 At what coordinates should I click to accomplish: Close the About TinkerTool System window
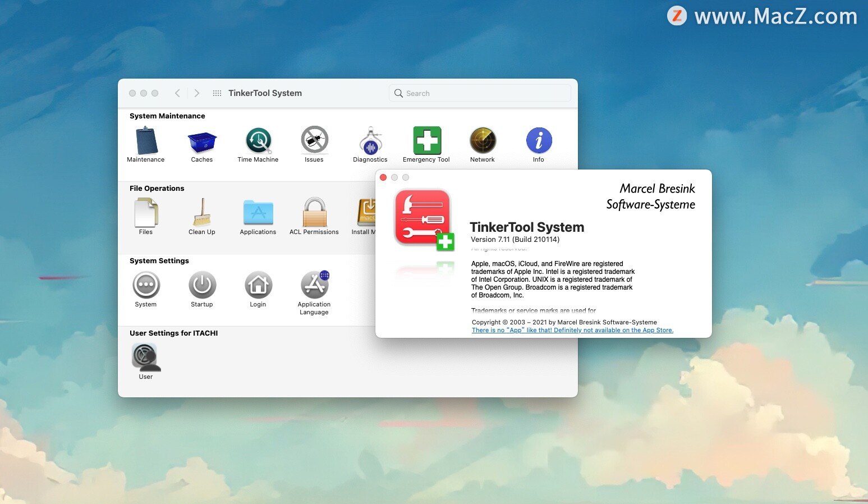coord(383,177)
